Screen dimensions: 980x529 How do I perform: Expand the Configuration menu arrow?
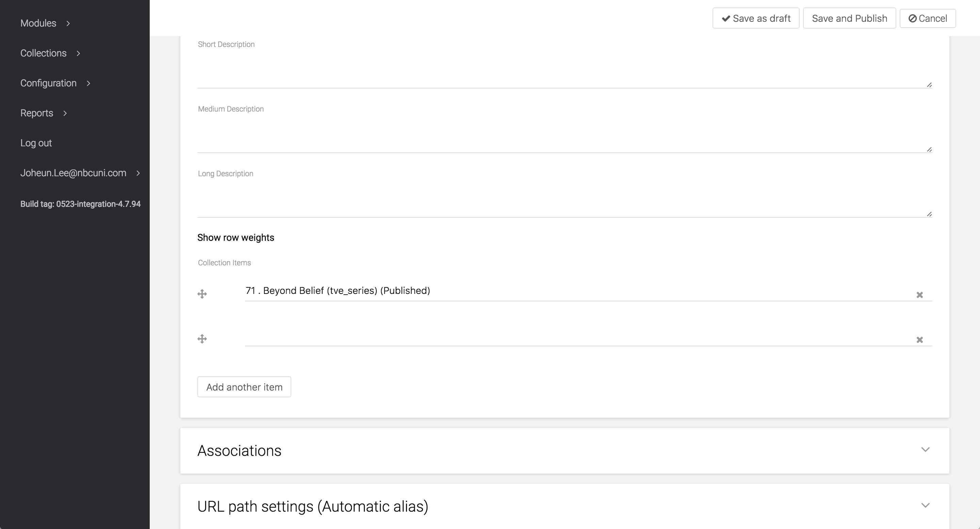click(x=88, y=83)
